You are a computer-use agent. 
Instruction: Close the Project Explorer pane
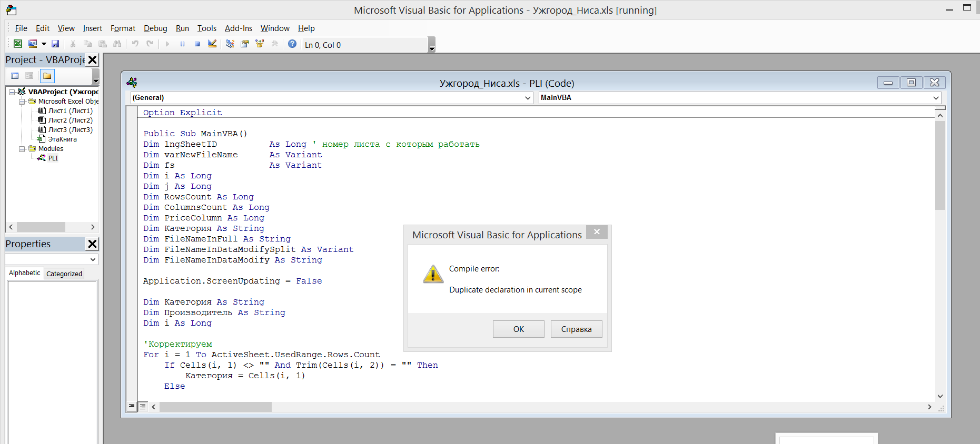93,60
